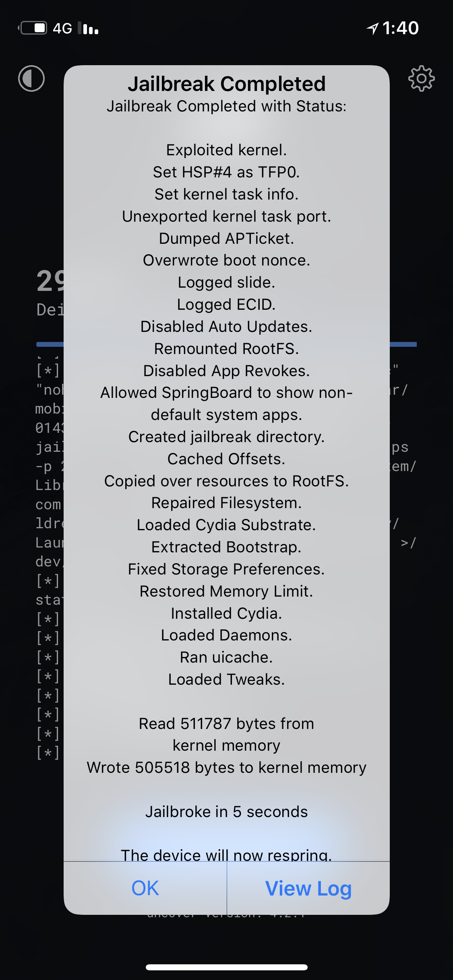Tap the "Jailbroke in 5 seconds" text
Image resolution: width=453 pixels, height=980 pixels.
pos(227,812)
